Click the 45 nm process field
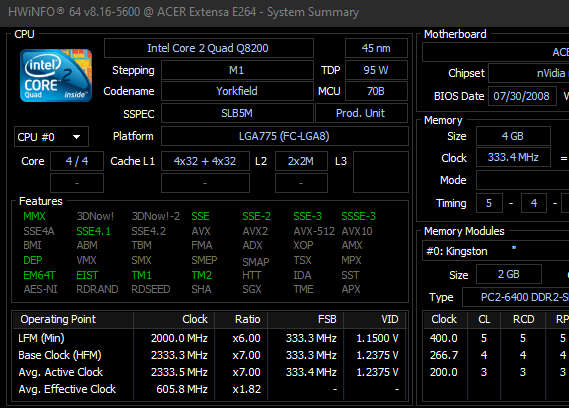569x408 pixels. click(376, 48)
